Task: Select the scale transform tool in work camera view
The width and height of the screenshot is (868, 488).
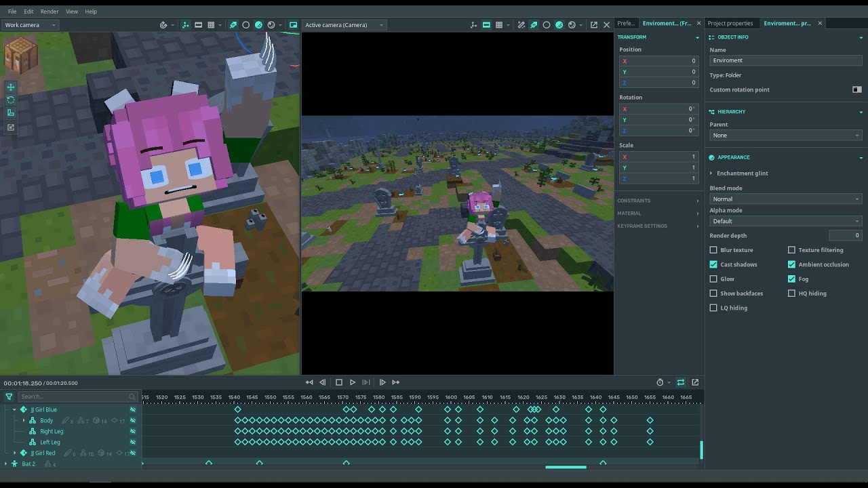Action: pos(11,113)
